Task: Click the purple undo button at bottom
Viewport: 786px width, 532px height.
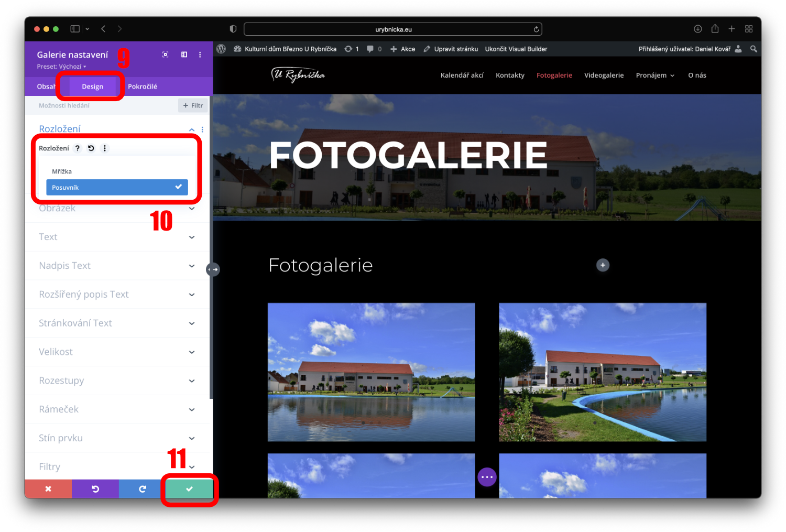Action: (95, 488)
